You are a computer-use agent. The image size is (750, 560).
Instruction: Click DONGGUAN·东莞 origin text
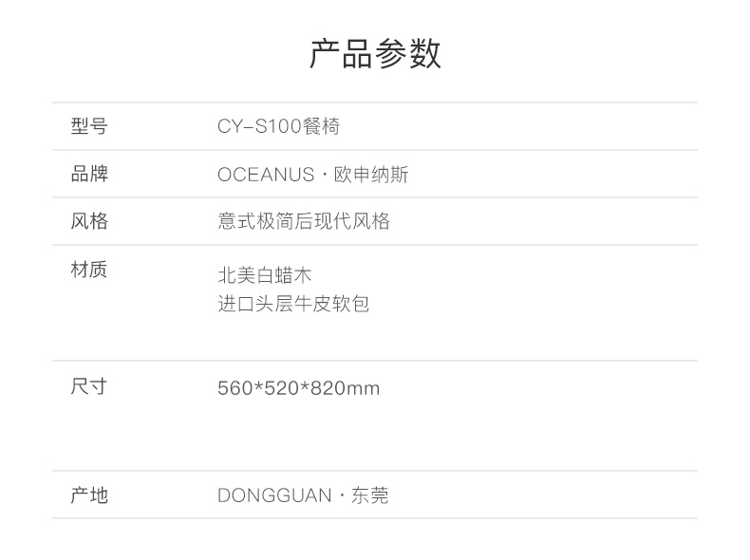pyautogui.click(x=303, y=495)
